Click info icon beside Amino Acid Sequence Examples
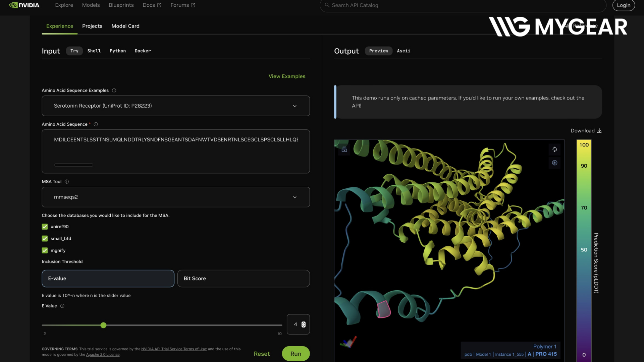Image resolution: width=644 pixels, height=362 pixels. pyautogui.click(x=114, y=90)
